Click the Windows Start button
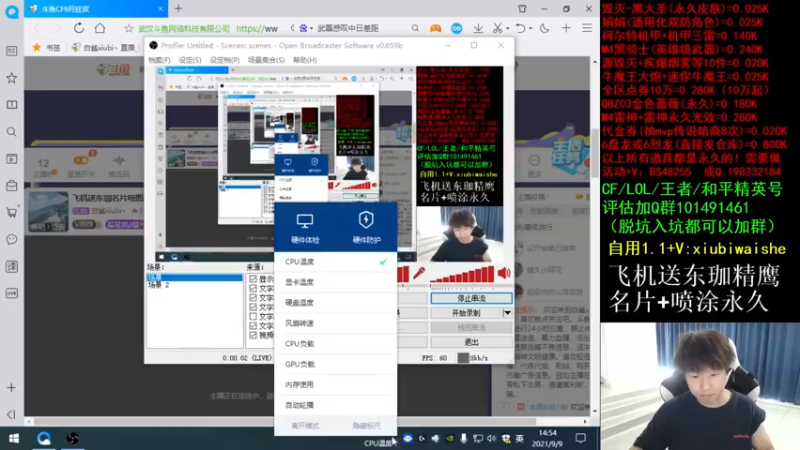 click(14, 438)
